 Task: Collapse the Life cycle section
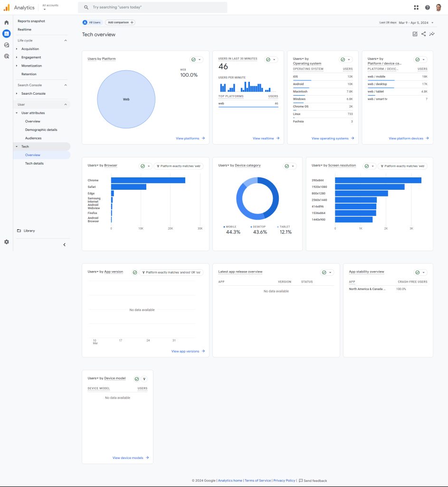66,40
